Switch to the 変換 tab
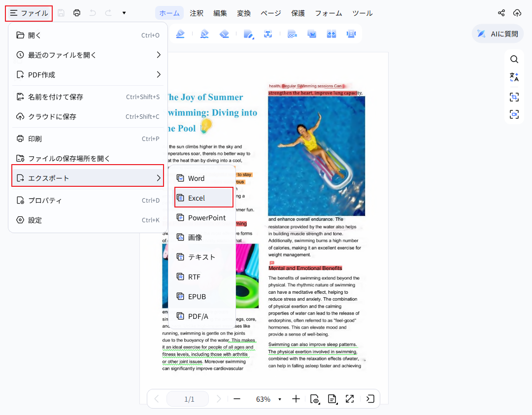532x415 pixels. [x=244, y=13]
